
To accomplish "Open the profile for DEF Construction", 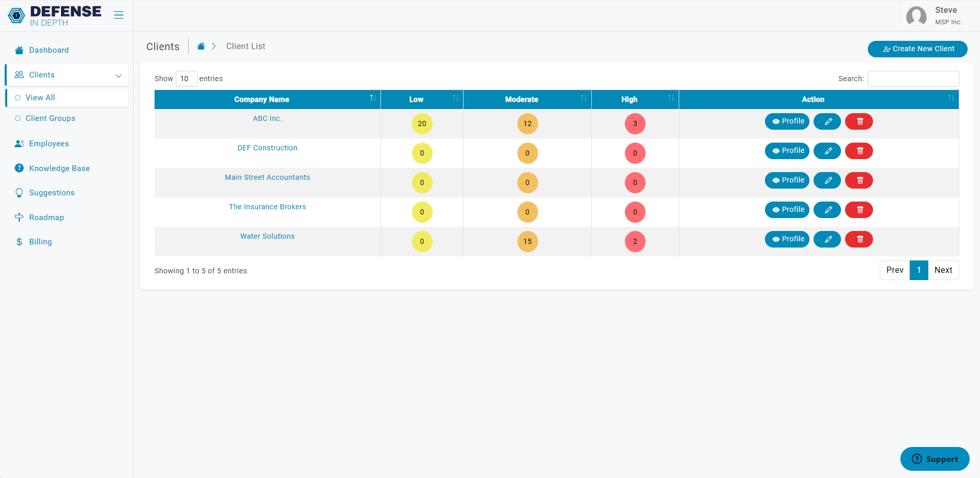I will pyautogui.click(x=787, y=150).
